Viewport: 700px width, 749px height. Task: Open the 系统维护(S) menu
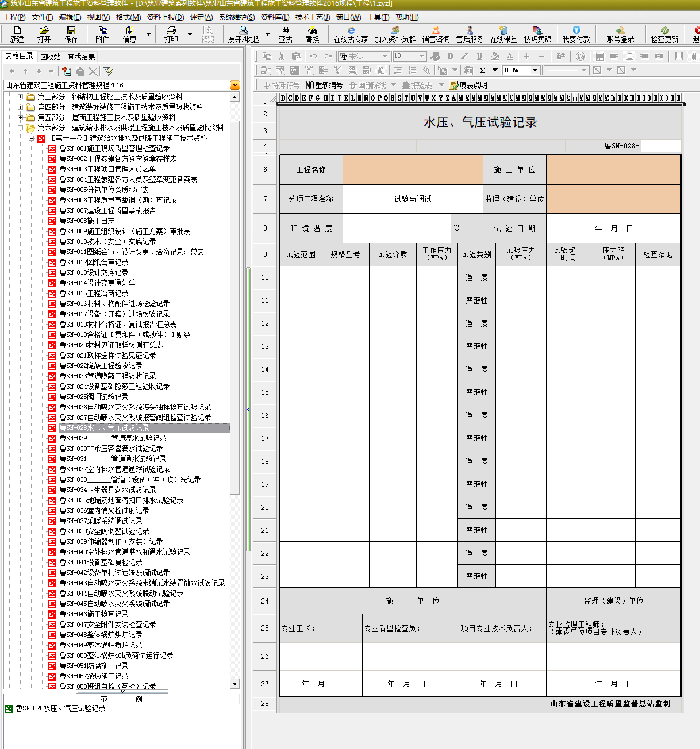[237, 17]
